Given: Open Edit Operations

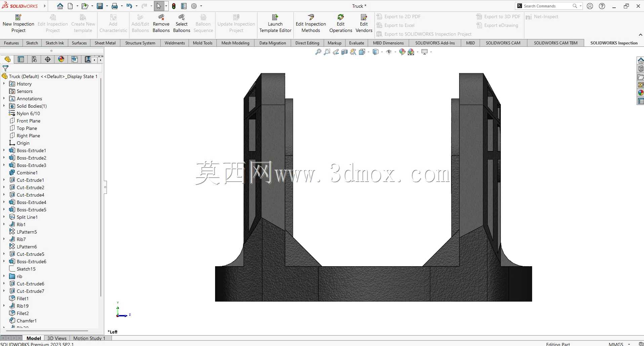Looking at the screenshot, I should click(x=340, y=24).
